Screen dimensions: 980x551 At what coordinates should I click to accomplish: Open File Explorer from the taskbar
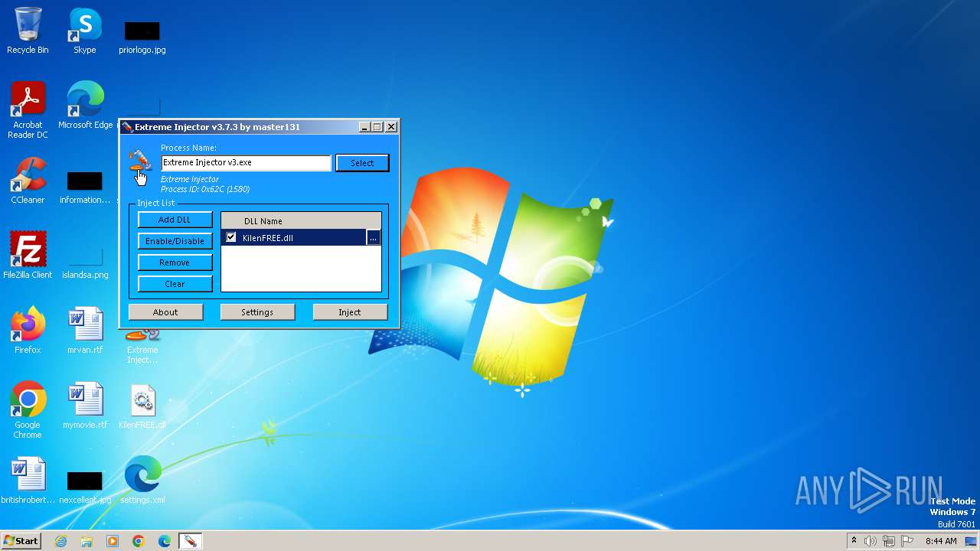click(x=87, y=541)
